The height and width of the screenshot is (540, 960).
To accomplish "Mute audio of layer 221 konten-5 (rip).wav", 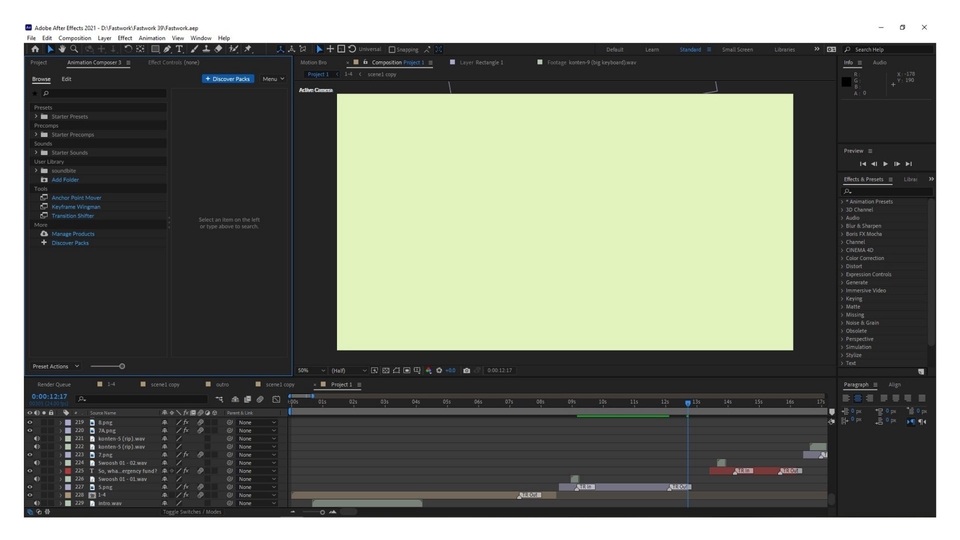I will pos(37,439).
